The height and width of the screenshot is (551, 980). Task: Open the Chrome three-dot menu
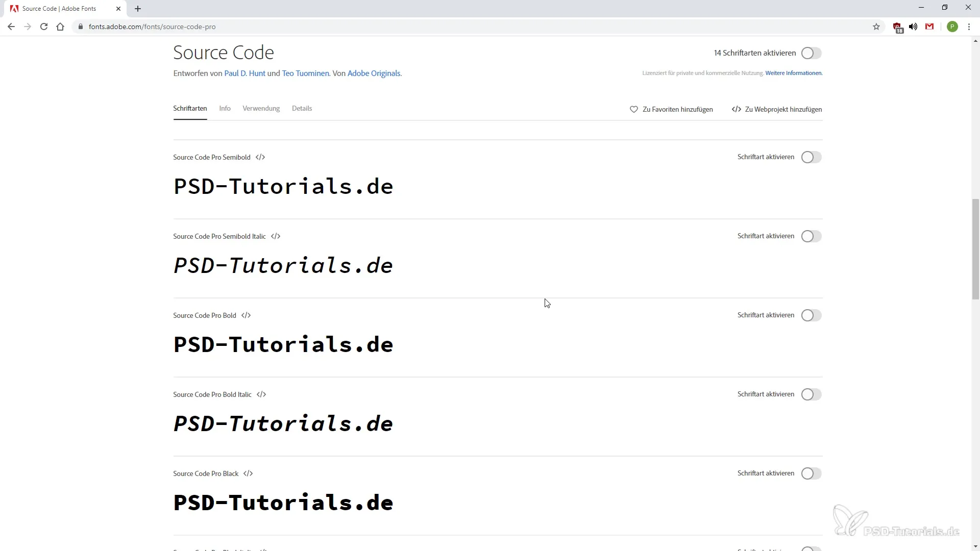point(969,27)
